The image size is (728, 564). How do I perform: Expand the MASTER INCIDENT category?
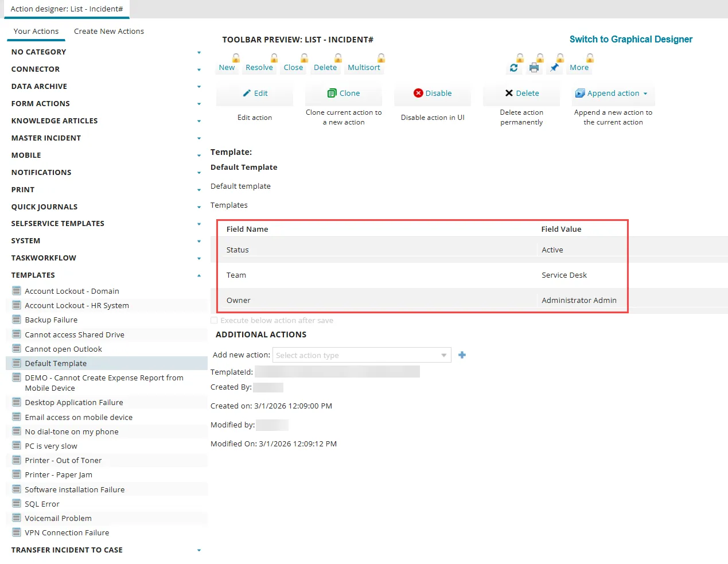pos(199,138)
